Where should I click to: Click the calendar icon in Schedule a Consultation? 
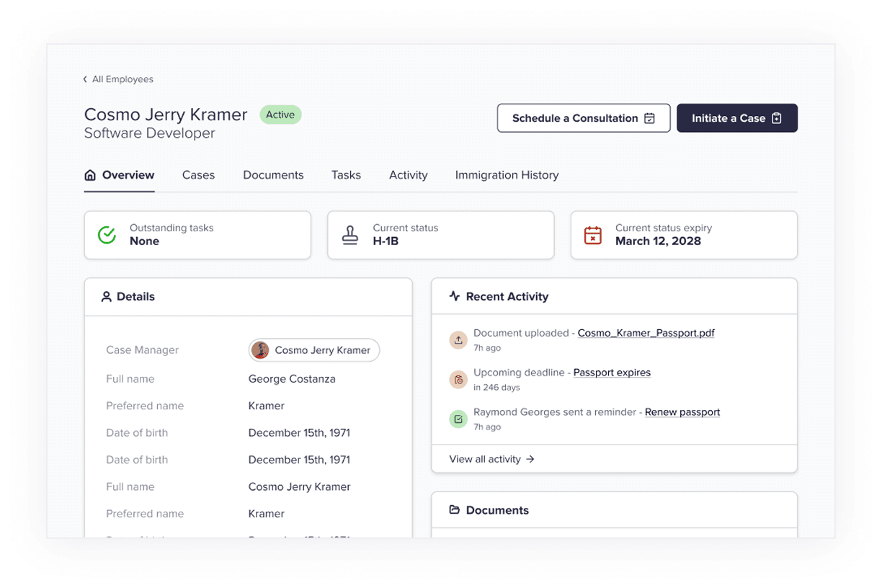[649, 118]
